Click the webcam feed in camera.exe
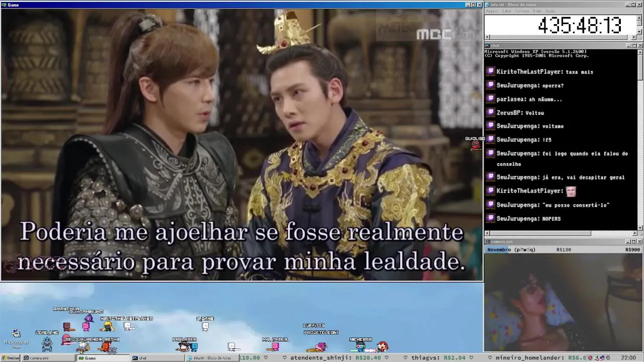 pos(563,303)
